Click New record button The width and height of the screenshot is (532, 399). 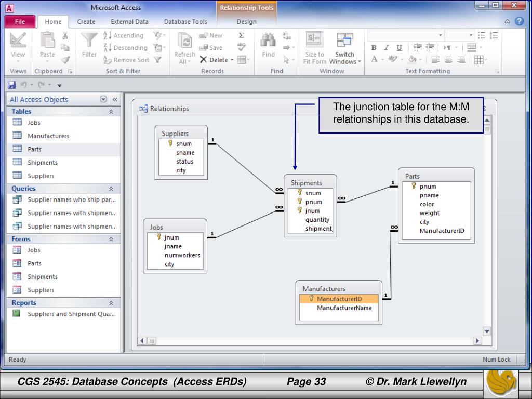[211, 35]
